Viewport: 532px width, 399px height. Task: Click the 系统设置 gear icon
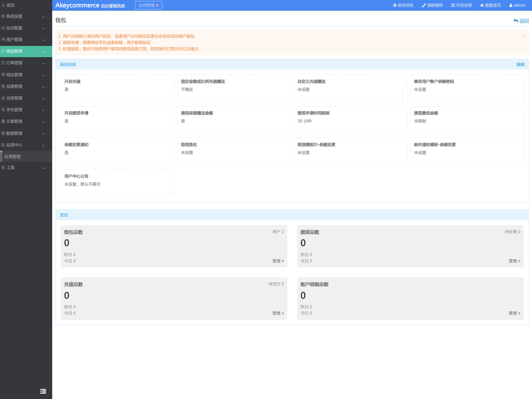pyautogui.click(x=3, y=16)
